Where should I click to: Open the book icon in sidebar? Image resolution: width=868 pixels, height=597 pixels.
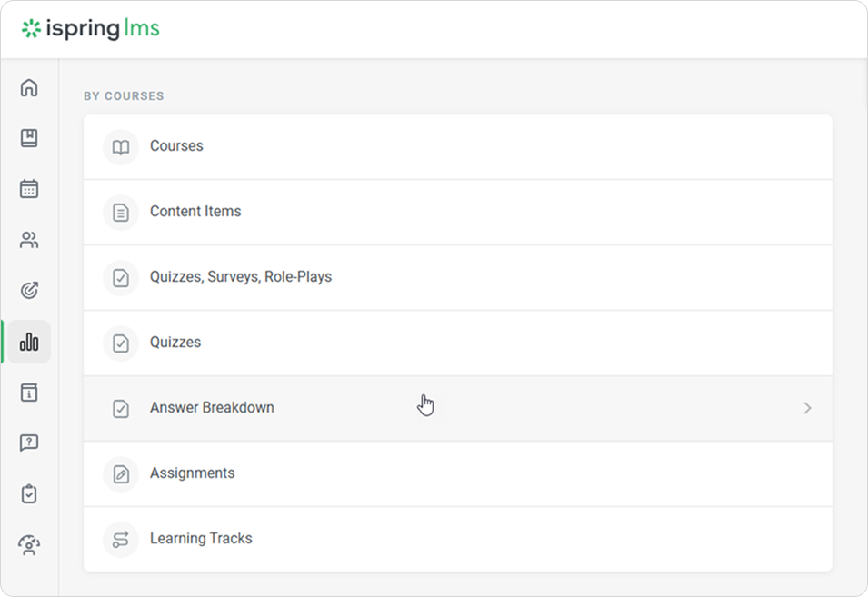[x=29, y=138]
